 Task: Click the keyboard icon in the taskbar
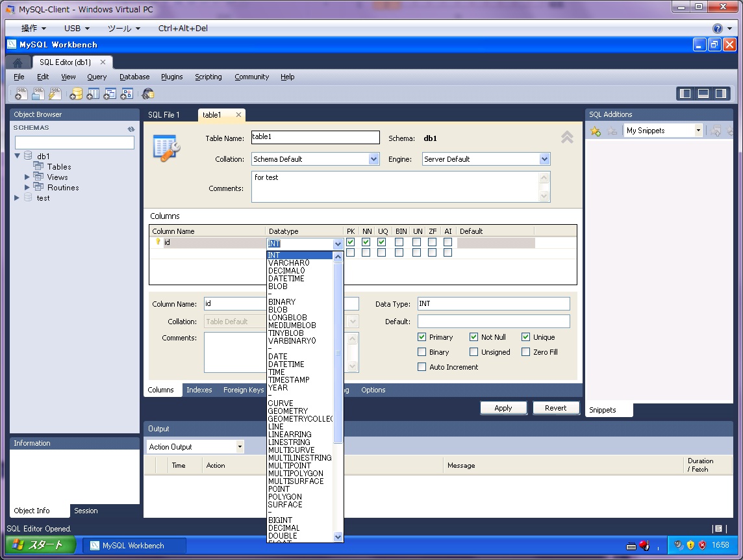point(631,546)
